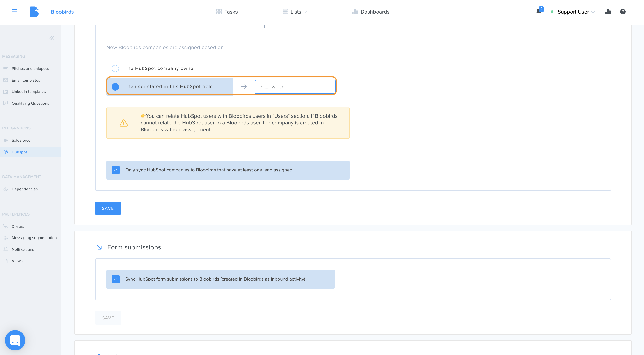Click the Support User name
Viewport: 644px width, 355px height.
[x=573, y=12]
